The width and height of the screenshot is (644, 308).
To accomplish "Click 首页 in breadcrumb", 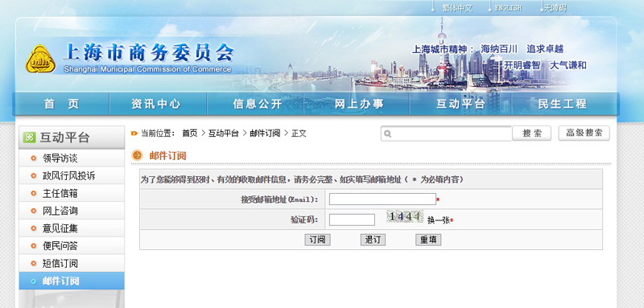I will click(190, 133).
